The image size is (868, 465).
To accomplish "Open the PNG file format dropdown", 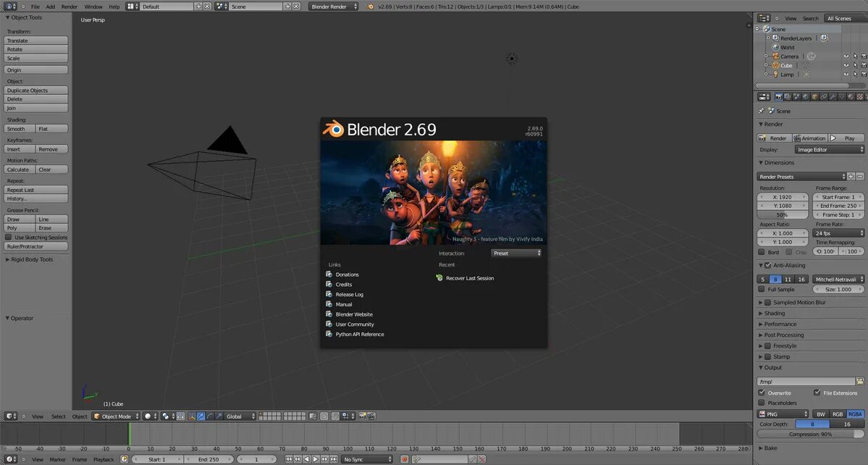I will tap(783, 414).
